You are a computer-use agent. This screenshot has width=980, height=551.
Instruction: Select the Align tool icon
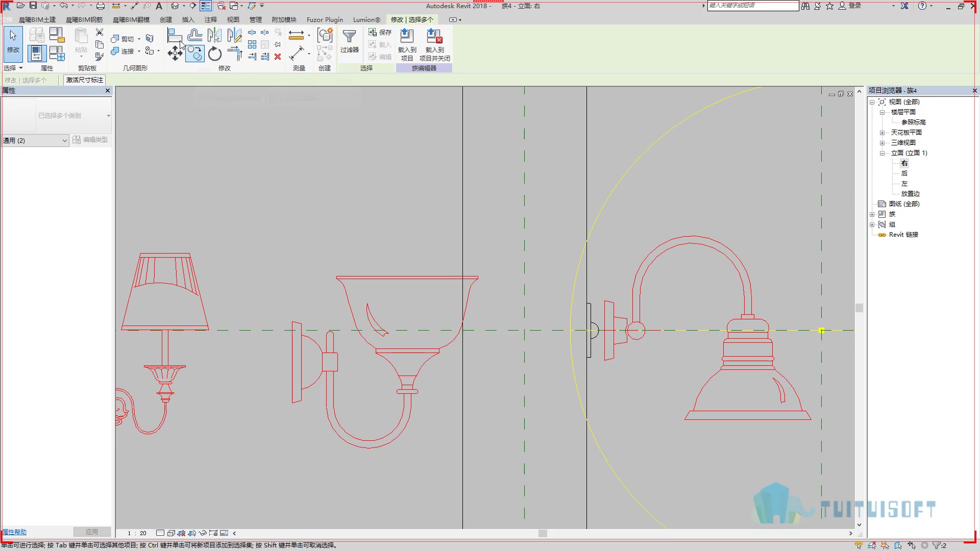point(175,35)
